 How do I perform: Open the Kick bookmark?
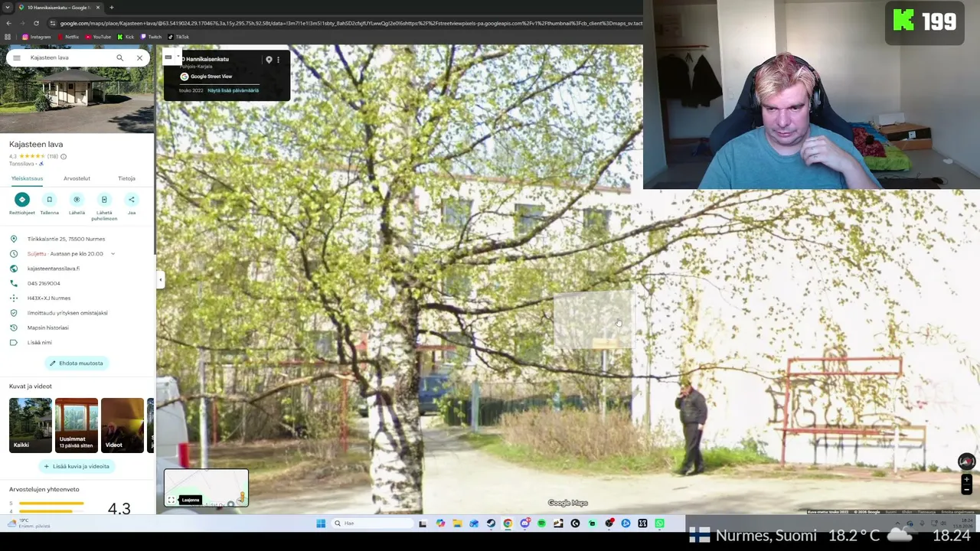coord(126,37)
